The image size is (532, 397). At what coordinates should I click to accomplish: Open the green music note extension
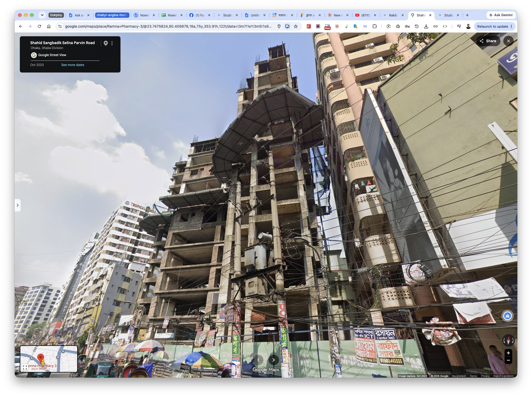pyautogui.click(x=346, y=26)
